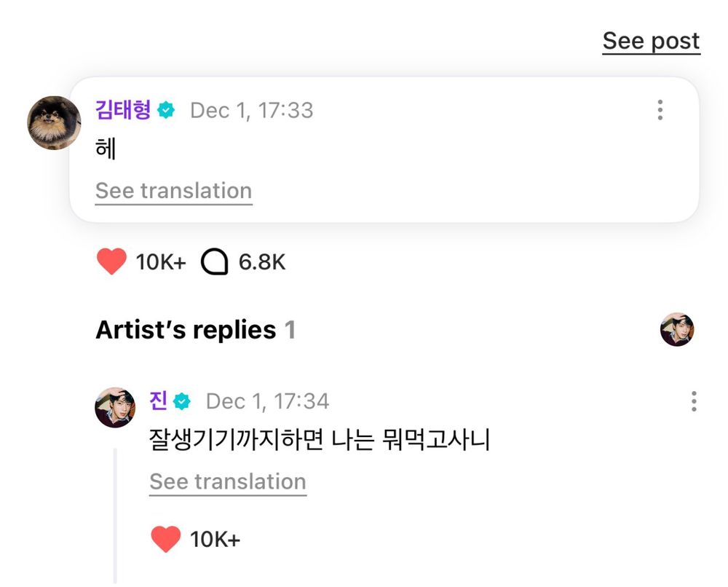
Task: Click the 10K+ like count under 진's reply
Action: click(x=215, y=540)
